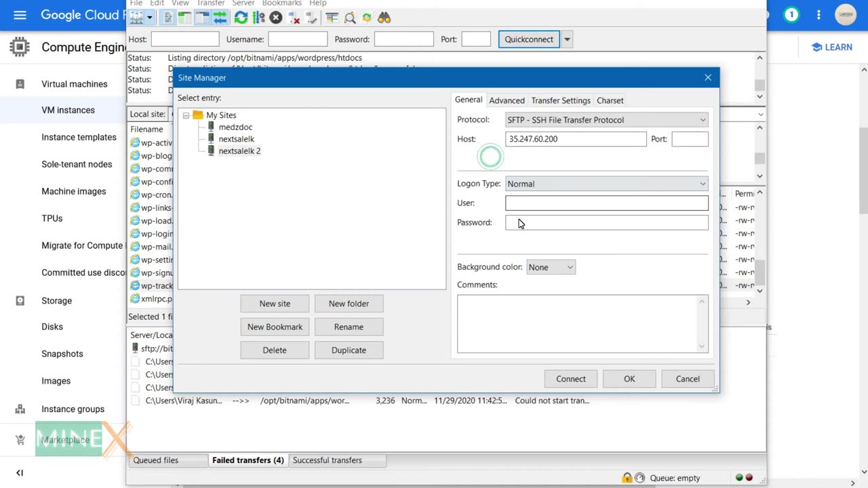Toggle the transfer queue icon with arrows
This screenshot has width=868, height=488.
click(x=220, y=18)
